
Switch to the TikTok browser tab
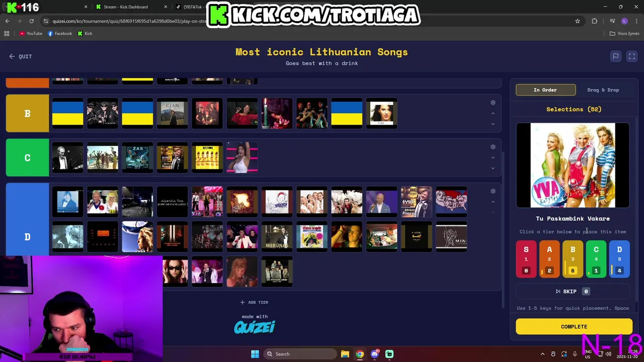(191, 7)
